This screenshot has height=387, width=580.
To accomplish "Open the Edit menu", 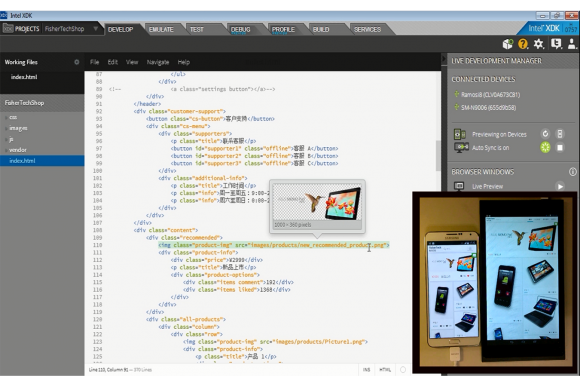I will pyautogui.click(x=112, y=62).
